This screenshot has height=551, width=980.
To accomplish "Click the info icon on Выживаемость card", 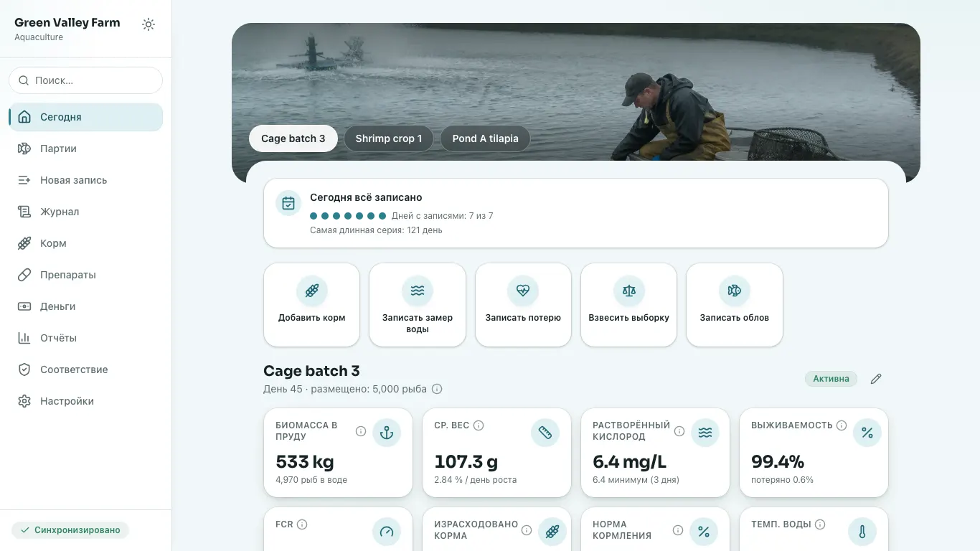I will pos(842,425).
